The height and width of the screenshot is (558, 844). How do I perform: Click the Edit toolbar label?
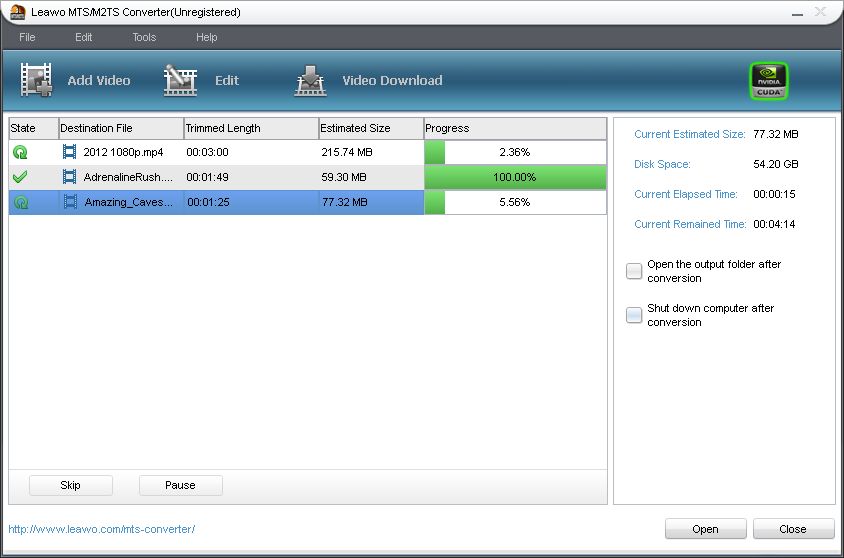pyautogui.click(x=227, y=81)
